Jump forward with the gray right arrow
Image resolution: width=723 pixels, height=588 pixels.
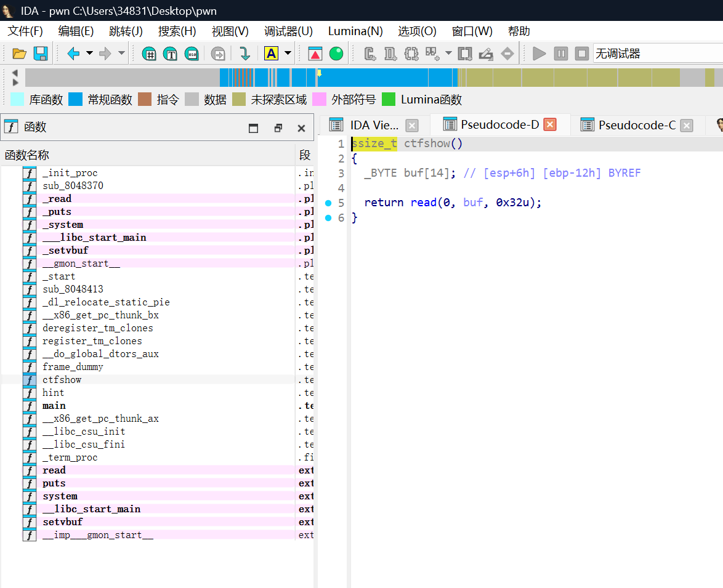[105, 54]
